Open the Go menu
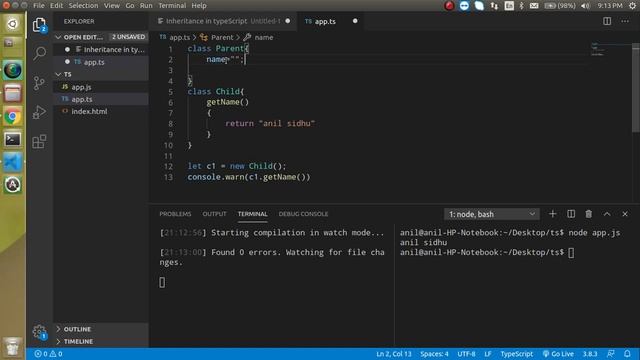Image resolution: width=640 pixels, height=360 pixels. click(x=130, y=6)
